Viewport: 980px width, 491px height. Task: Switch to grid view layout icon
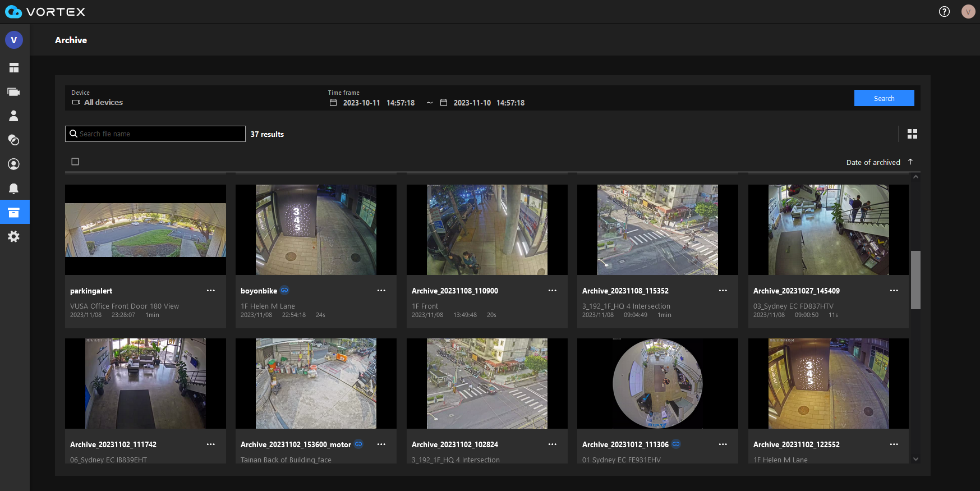coord(912,134)
